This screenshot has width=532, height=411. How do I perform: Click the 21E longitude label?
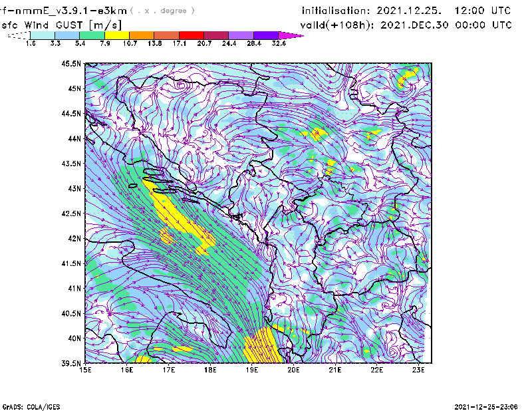click(x=335, y=370)
